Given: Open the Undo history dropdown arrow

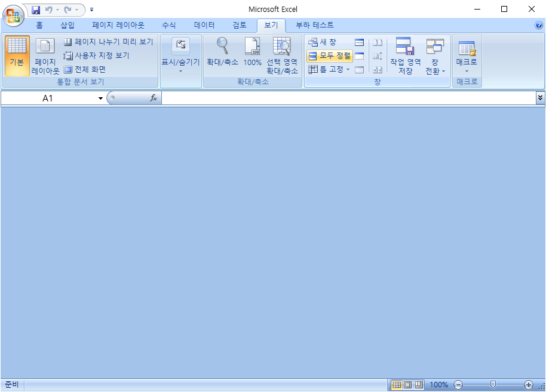Looking at the screenshot, I should point(57,10).
